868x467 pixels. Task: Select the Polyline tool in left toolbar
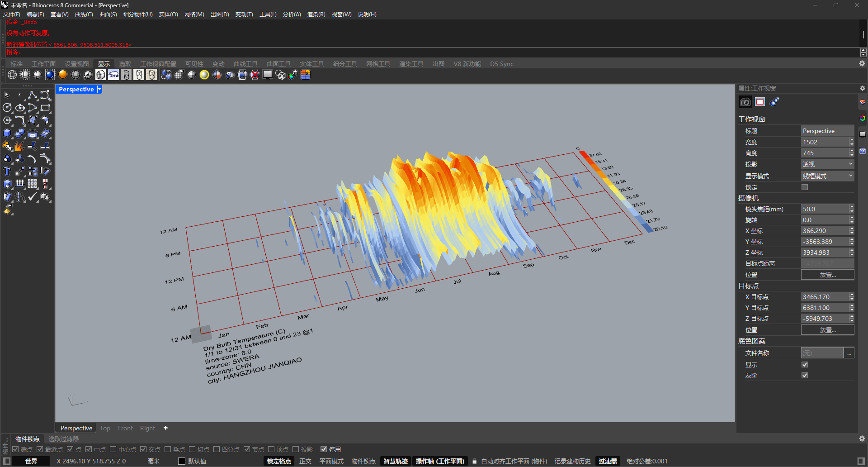(33, 95)
